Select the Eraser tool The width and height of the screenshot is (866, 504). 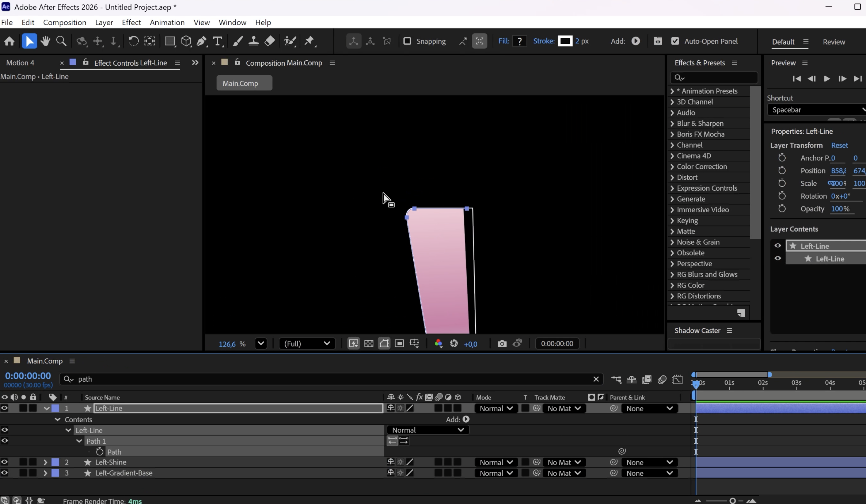coord(270,41)
